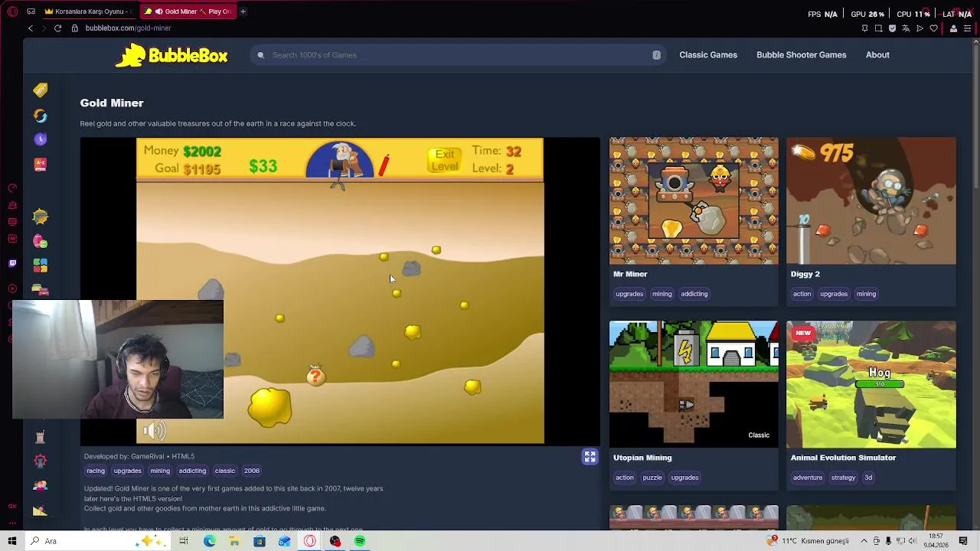Open the Classic Games menu

pos(708,55)
